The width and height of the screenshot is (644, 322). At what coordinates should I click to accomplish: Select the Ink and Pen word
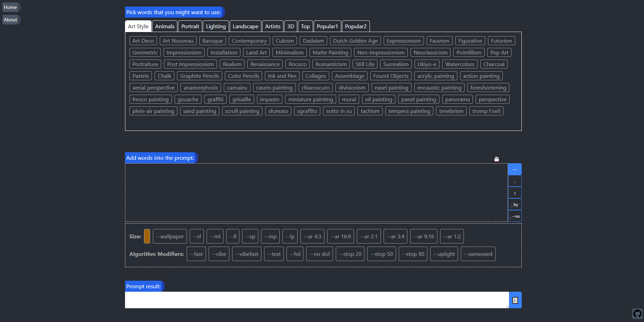pyautogui.click(x=282, y=76)
